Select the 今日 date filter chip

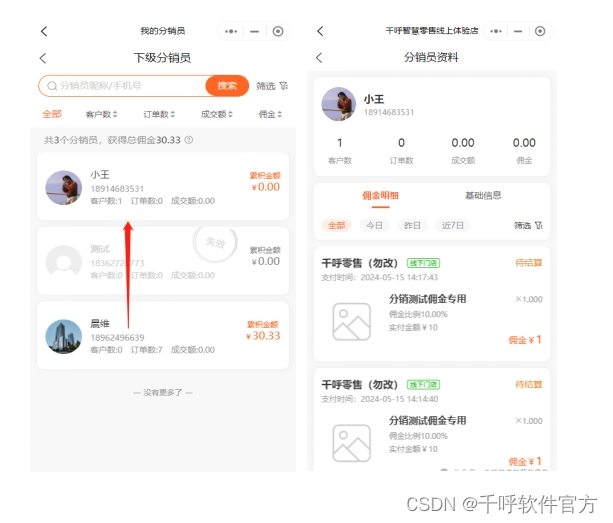[x=374, y=226]
